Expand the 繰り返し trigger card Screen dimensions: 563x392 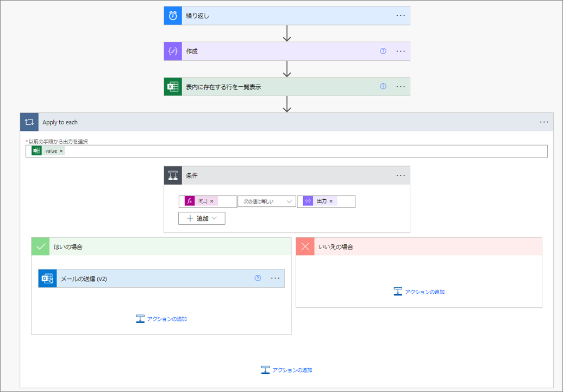(287, 16)
